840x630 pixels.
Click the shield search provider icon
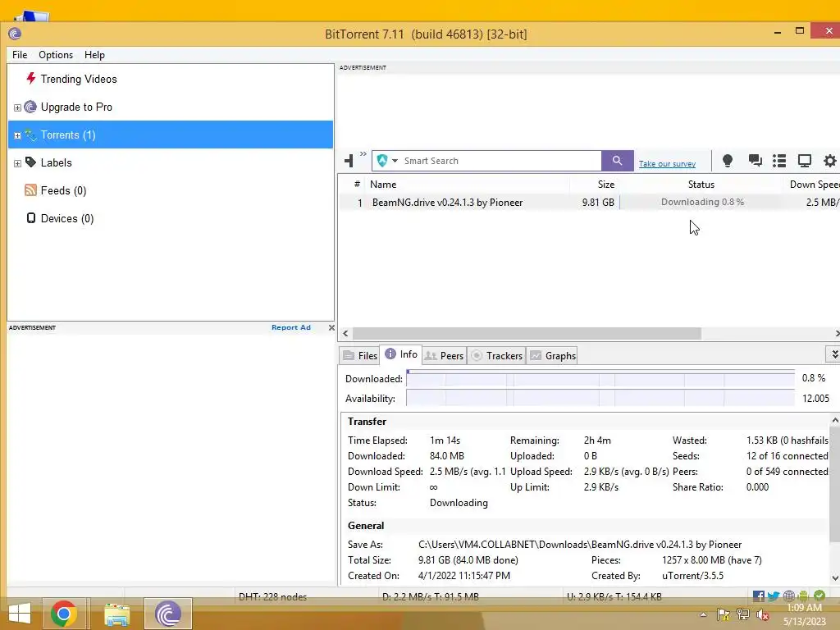pos(382,161)
